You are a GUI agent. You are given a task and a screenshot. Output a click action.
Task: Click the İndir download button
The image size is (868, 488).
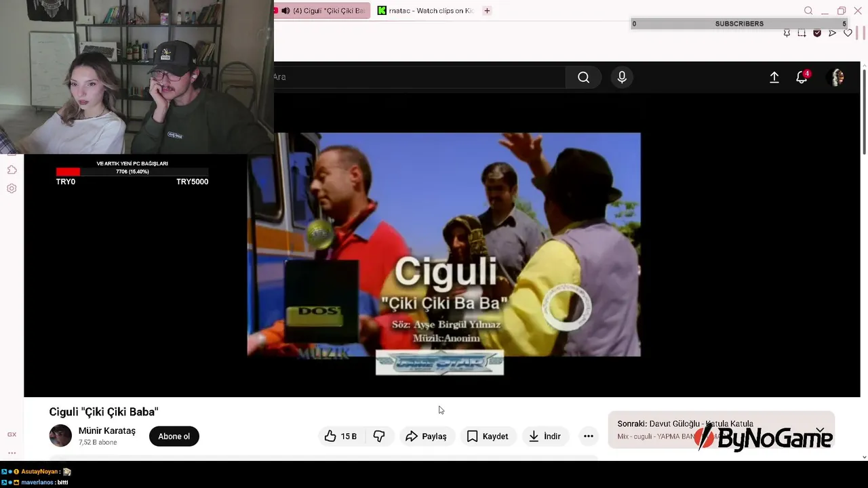click(x=545, y=436)
